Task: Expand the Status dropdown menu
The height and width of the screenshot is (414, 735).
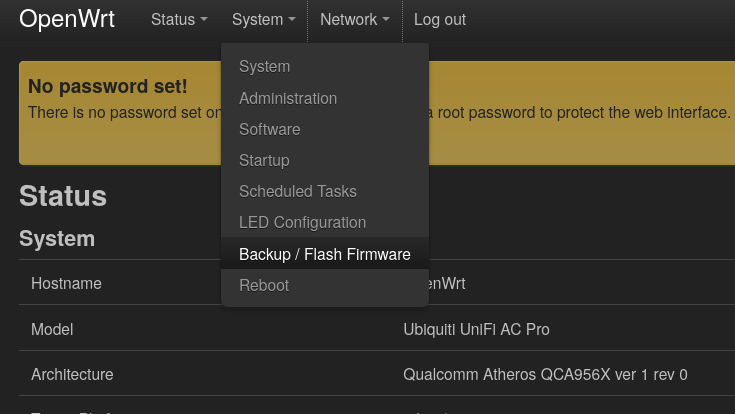Action: tap(179, 20)
